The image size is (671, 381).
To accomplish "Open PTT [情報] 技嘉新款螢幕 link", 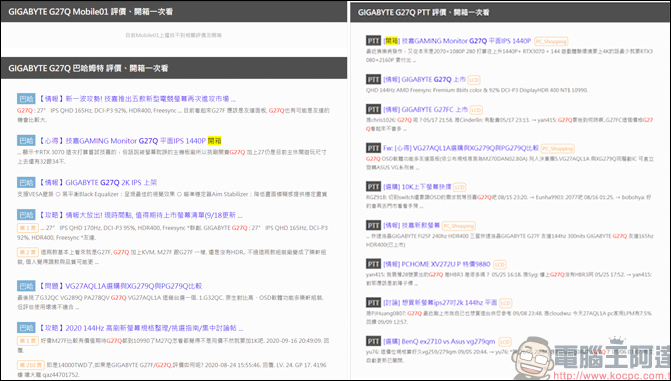I will pos(412,226).
